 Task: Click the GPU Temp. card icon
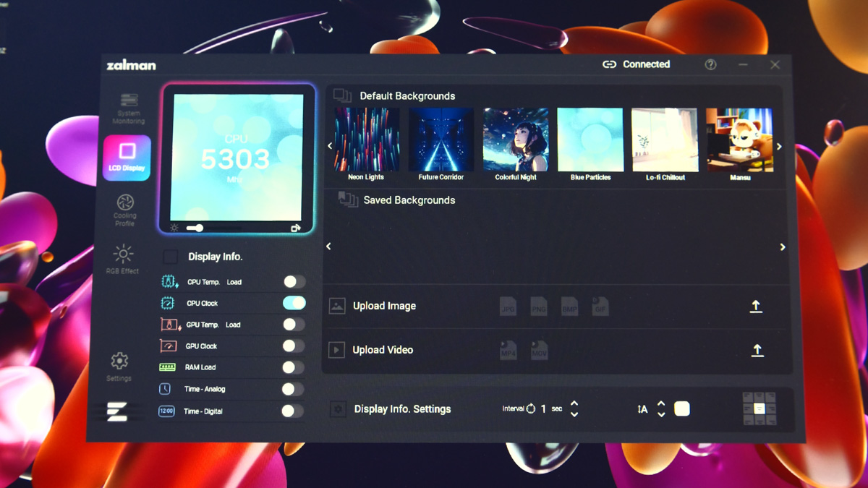tap(169, 325)
